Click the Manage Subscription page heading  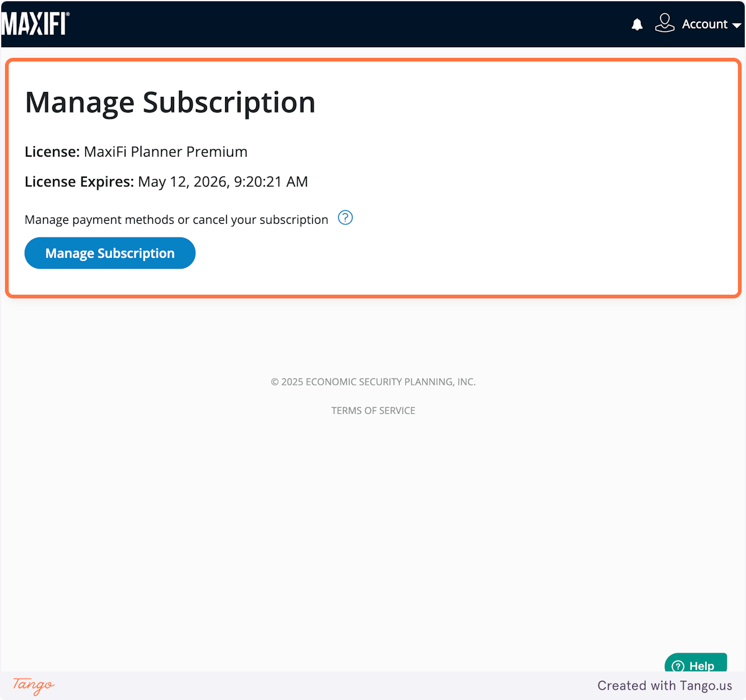[170, 103]
